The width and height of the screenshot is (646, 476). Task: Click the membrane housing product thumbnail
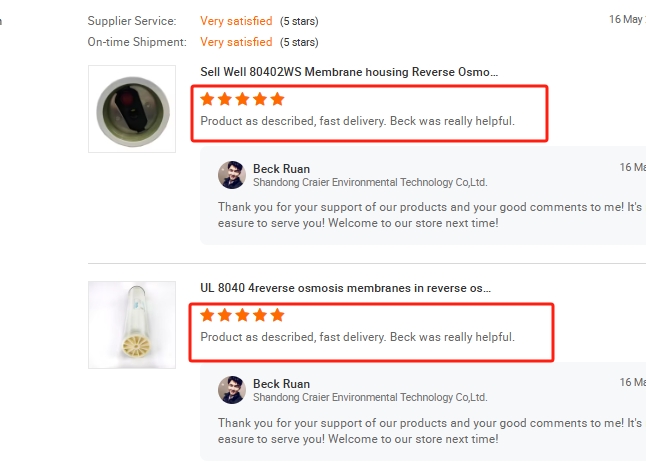tap(132, 109)
